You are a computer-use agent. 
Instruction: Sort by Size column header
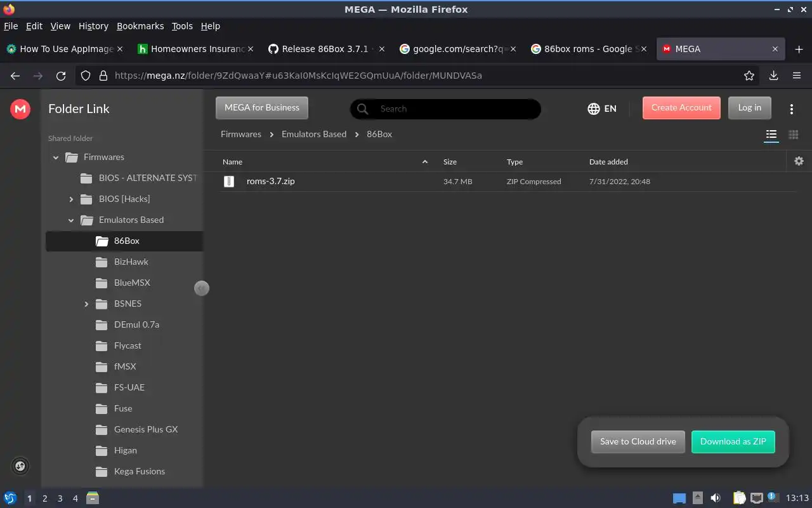[450, 162]
